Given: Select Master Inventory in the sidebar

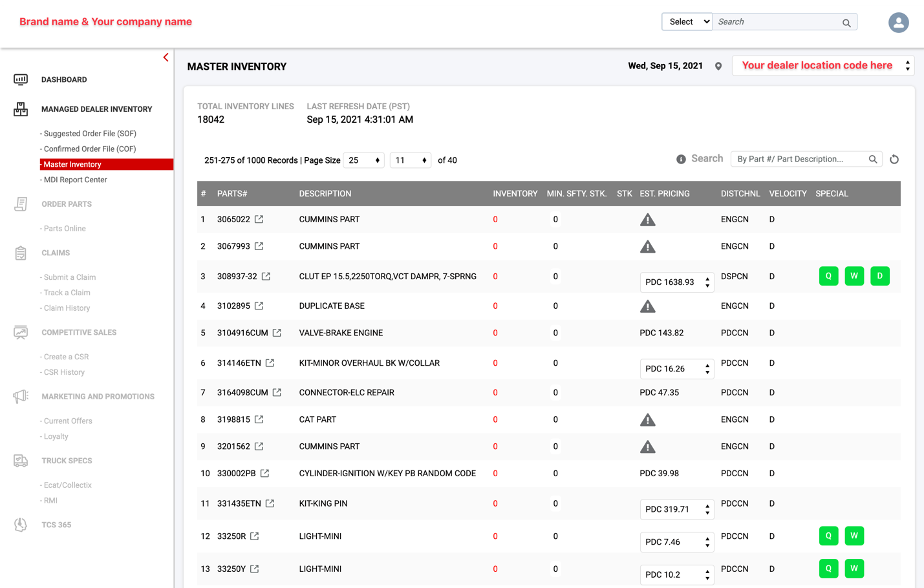Looking at the screenshot, I should coord(106,165).
